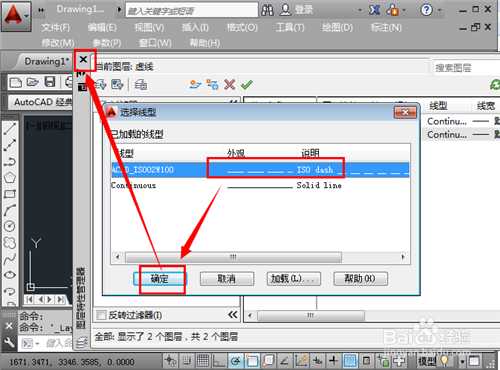Image resolution: width=500 pixels, height=370 pixels.
Task: Select the Construction line tool
Action: click(10, 145)
